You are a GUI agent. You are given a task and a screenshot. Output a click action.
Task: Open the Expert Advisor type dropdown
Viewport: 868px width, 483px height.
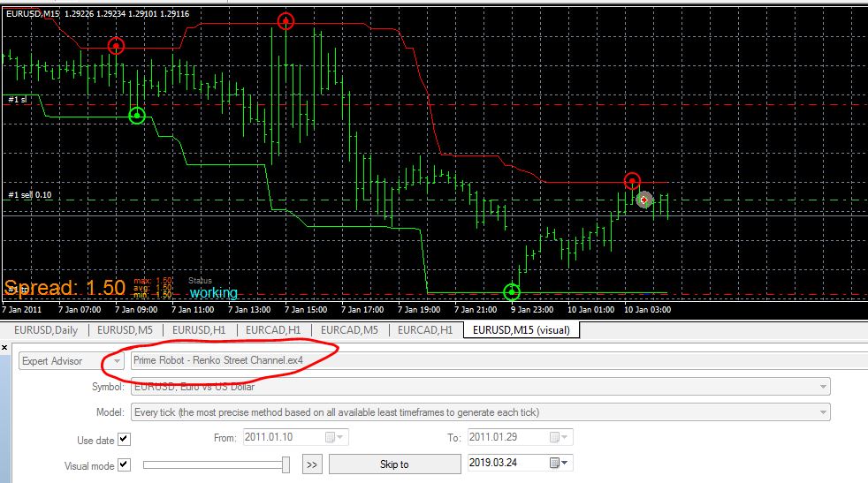pyautogui.click(x=71, y=361)
